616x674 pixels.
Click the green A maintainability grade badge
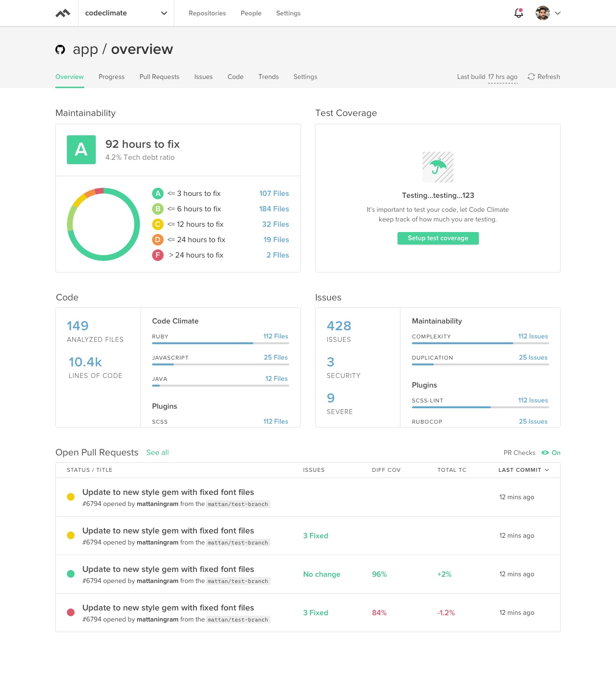pyautogui.click(x=81, y=150)
